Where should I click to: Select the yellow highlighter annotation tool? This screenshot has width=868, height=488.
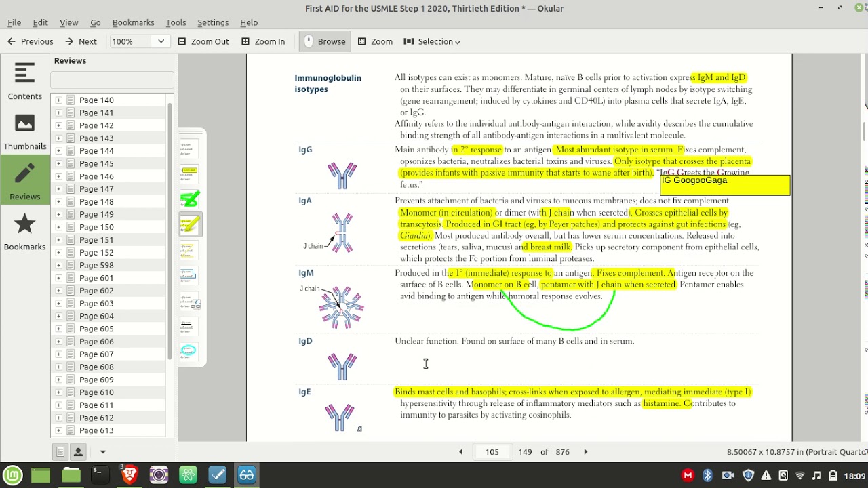click(x=190, y=224)
